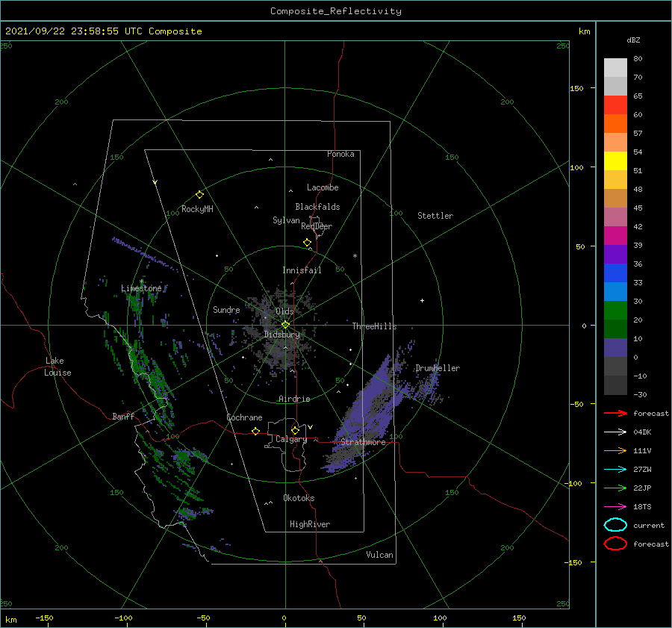Select the RockyMH label
Image resolution: width=672 pixels, height=628 pixels.
(197, 209)
